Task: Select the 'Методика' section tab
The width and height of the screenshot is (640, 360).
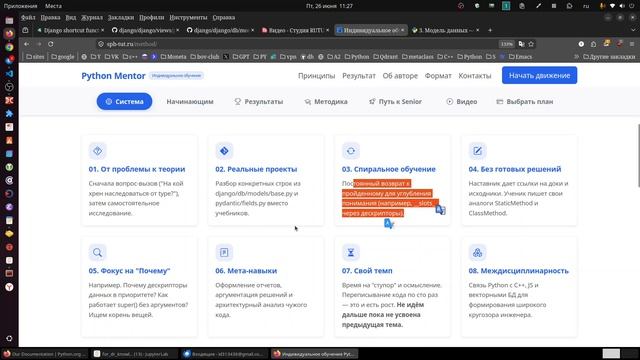Action: click(x=326, y=101)
